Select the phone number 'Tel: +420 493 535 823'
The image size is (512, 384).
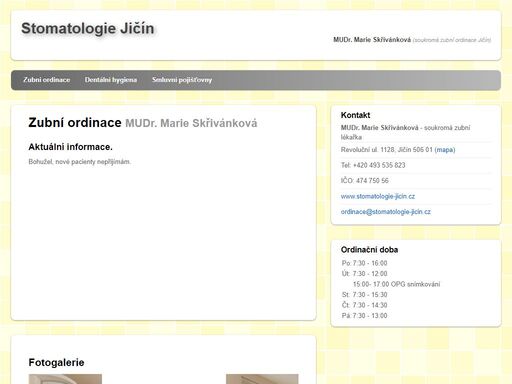click(x=373, y=165)
